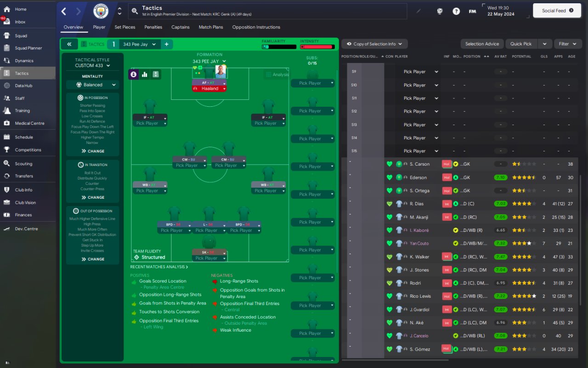Image resolution: width=588 pixels, height=368 pixels.
Task: Open the Mentality dropdown set to Balanced
Action: (x=92, y=85)
